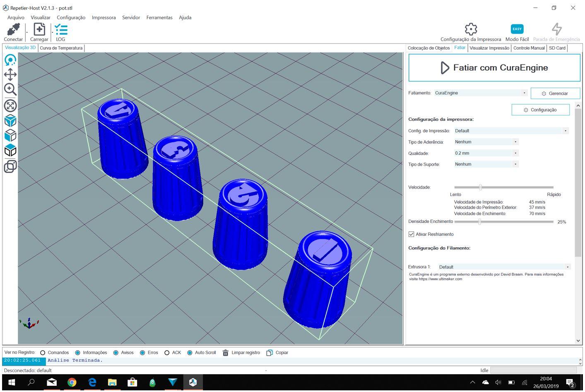Image resolution: width=585 pixels, height=392 pixels.
Task: Select Comandos radio option
Action: pos(43,353)
